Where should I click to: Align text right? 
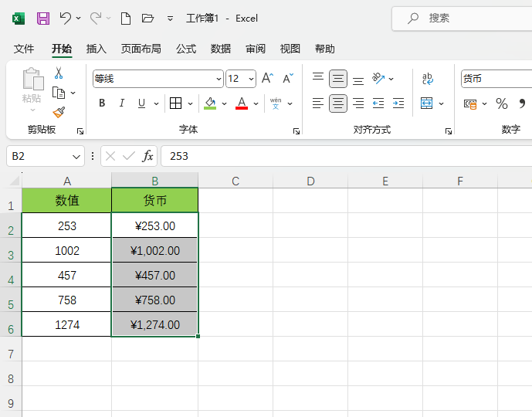(x=358, y=103)
